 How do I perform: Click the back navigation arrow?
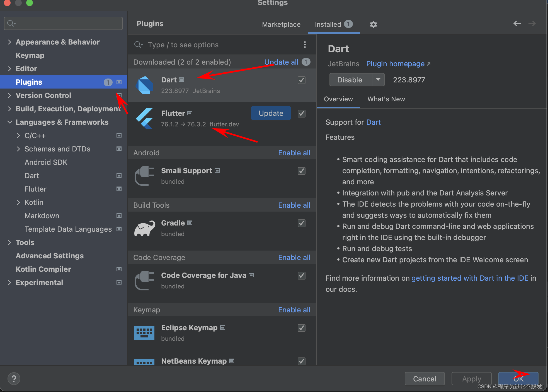[x=517, y=24]
